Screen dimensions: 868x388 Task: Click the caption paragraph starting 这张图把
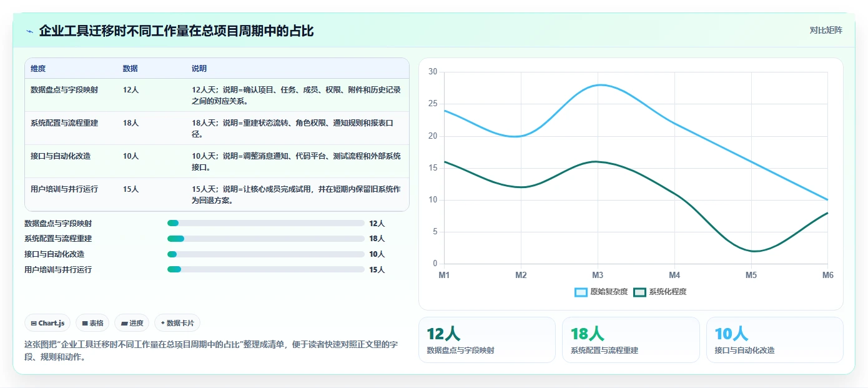(x=210, y=351)
